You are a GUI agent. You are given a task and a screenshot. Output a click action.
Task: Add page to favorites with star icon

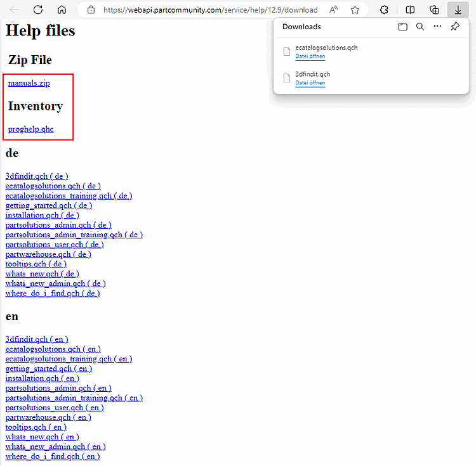pos(355,10)
